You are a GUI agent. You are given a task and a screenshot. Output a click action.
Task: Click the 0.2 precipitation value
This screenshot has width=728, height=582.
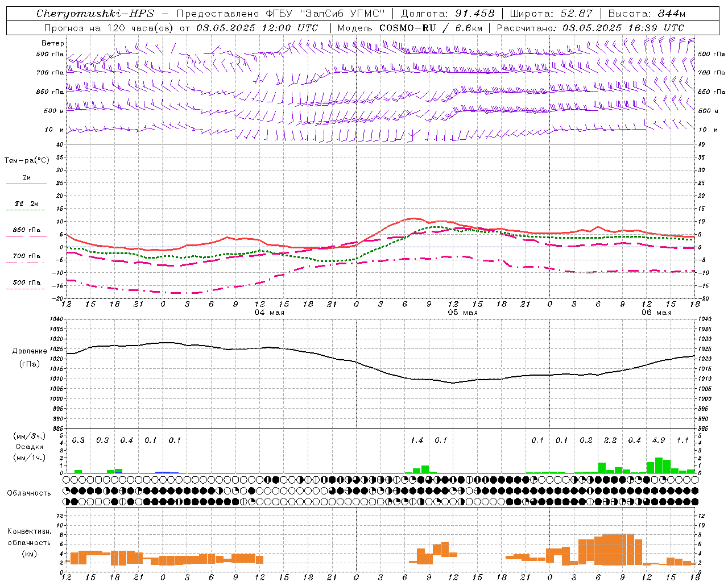point(586,440)
